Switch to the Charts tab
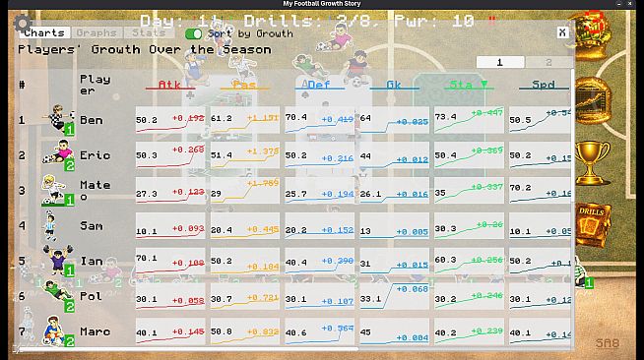This screenshot has height=360, width=644. point(44,32)
